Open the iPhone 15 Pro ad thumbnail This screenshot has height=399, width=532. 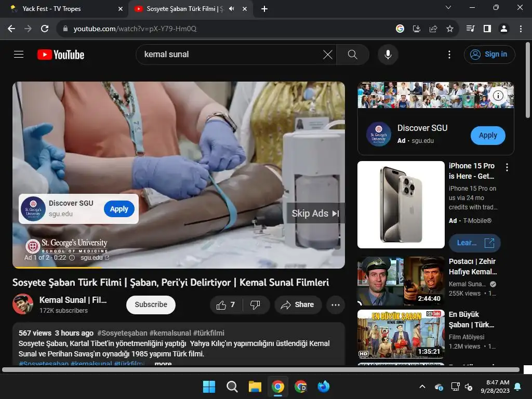401,205
